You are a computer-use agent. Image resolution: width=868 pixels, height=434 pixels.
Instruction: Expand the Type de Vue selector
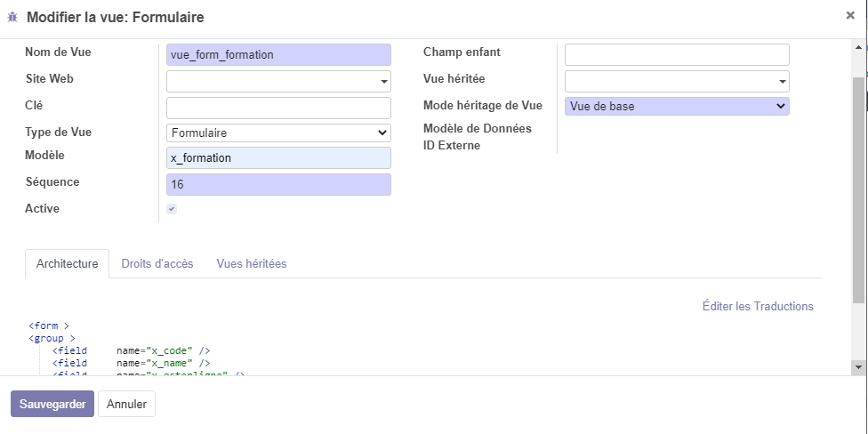[278, 133]
